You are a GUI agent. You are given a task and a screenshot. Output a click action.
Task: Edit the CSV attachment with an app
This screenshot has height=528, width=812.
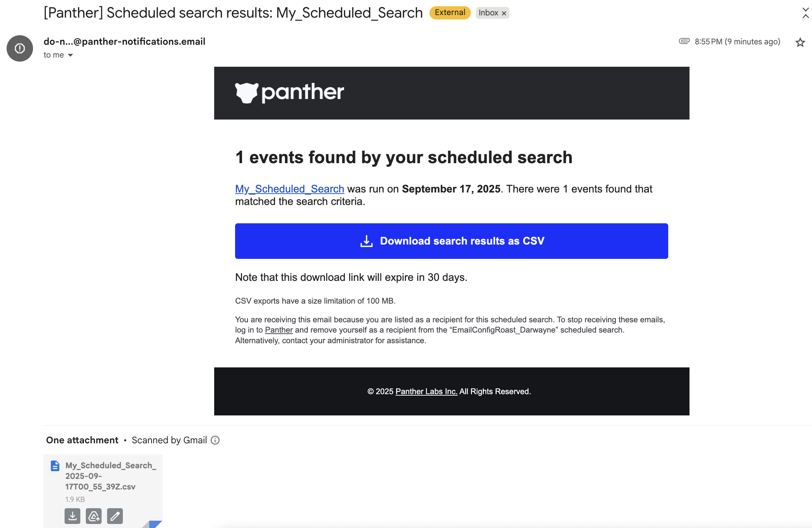[115, 516]
